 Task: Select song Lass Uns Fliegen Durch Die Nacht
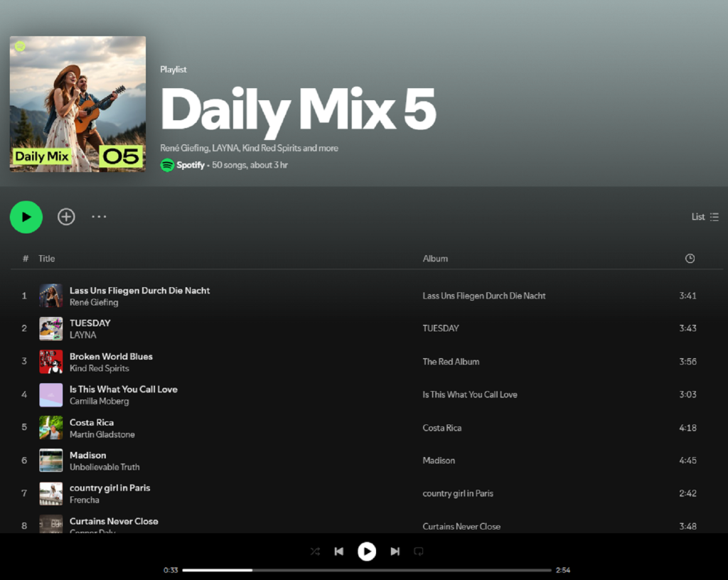pos(140,291)
